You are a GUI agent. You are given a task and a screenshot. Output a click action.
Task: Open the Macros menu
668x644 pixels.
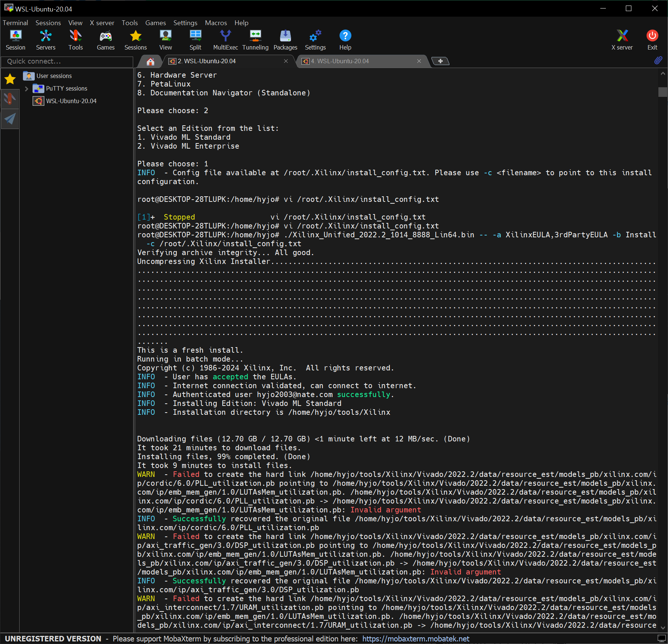coord(216,23)
